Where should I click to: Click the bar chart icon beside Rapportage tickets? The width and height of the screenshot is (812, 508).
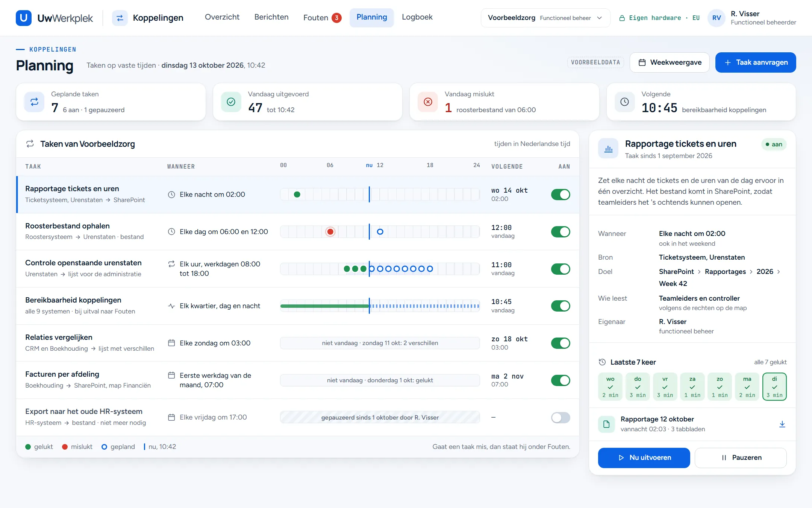608,149
